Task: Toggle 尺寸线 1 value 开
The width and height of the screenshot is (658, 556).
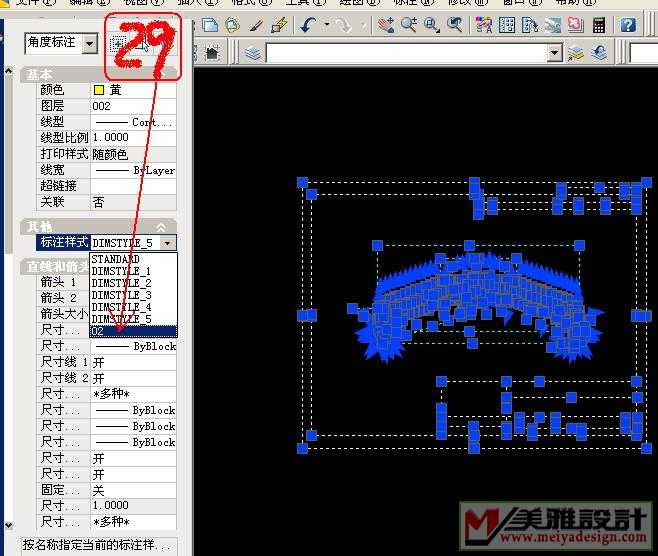Action: click(133, 362)
